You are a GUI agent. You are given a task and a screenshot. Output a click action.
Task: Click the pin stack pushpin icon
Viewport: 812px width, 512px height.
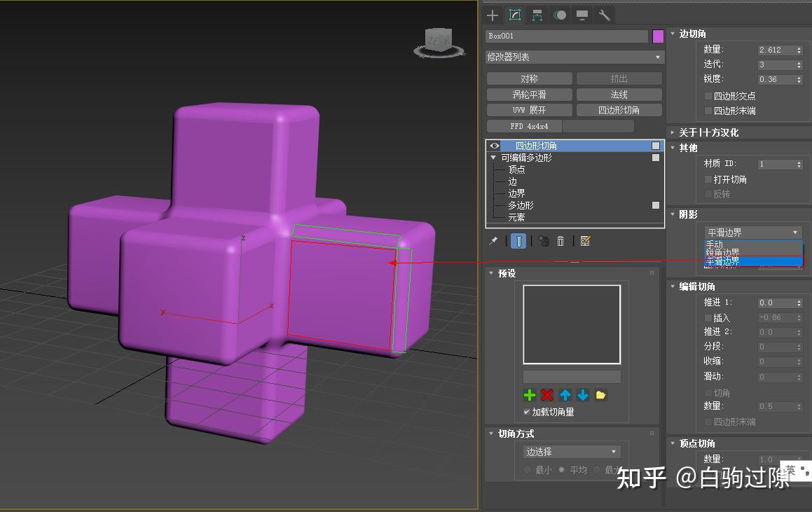[493, 241]
